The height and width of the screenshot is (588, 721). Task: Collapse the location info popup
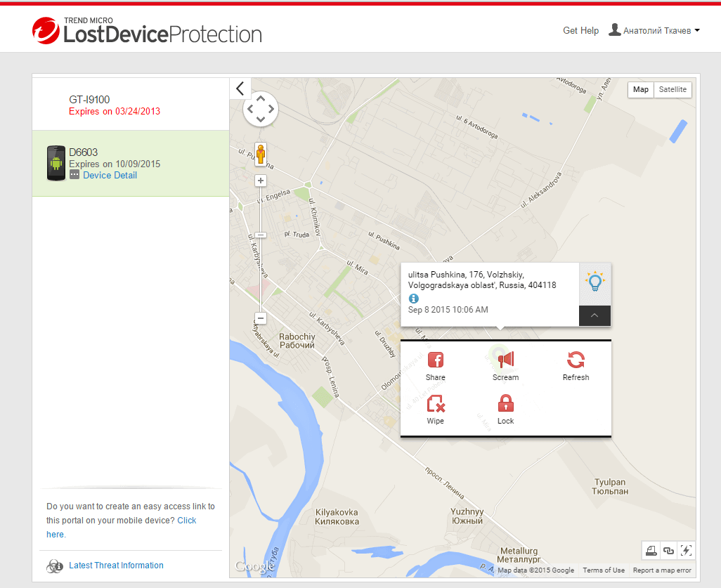click(595, 315)
